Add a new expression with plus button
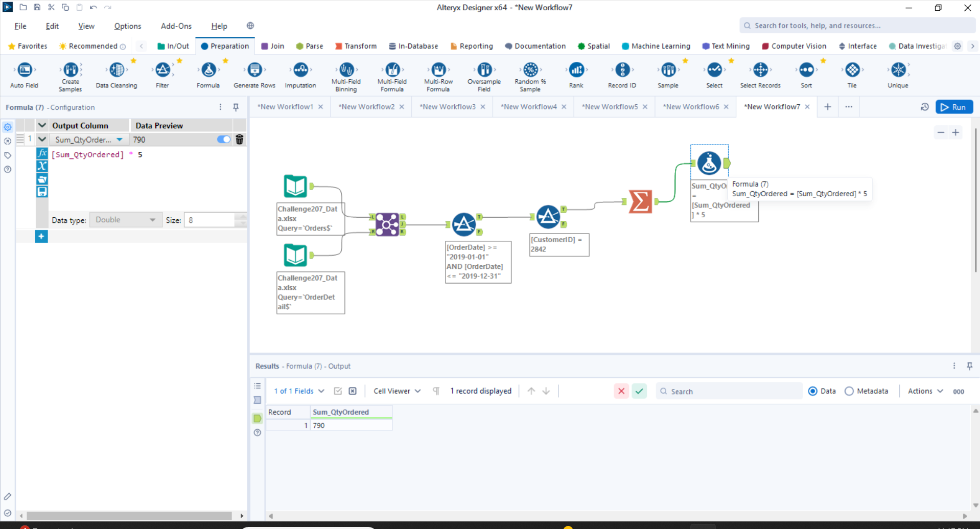The image size is (980, 529). pyautogui.click(x=41, y=236)
